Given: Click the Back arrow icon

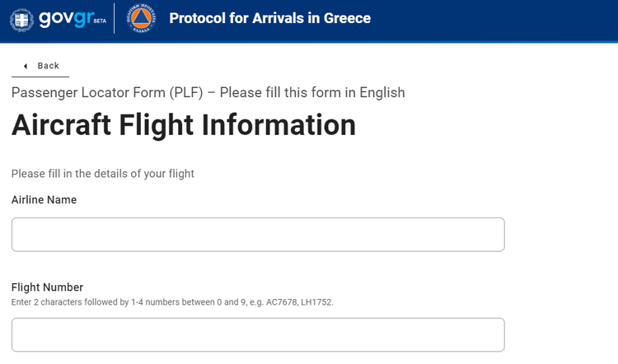Looking at the screenshot, I should click(26, 66).
